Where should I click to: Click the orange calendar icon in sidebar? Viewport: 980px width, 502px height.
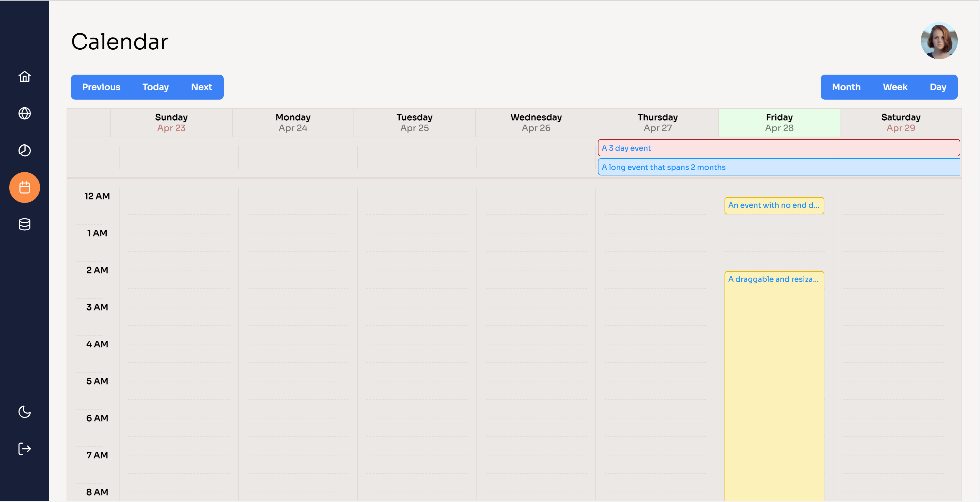[24, 187]
